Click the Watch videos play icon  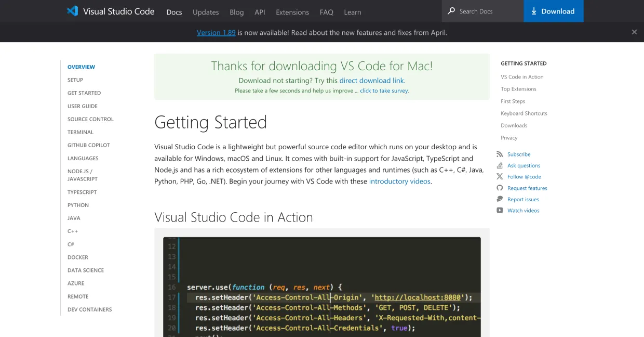[500, 211]
